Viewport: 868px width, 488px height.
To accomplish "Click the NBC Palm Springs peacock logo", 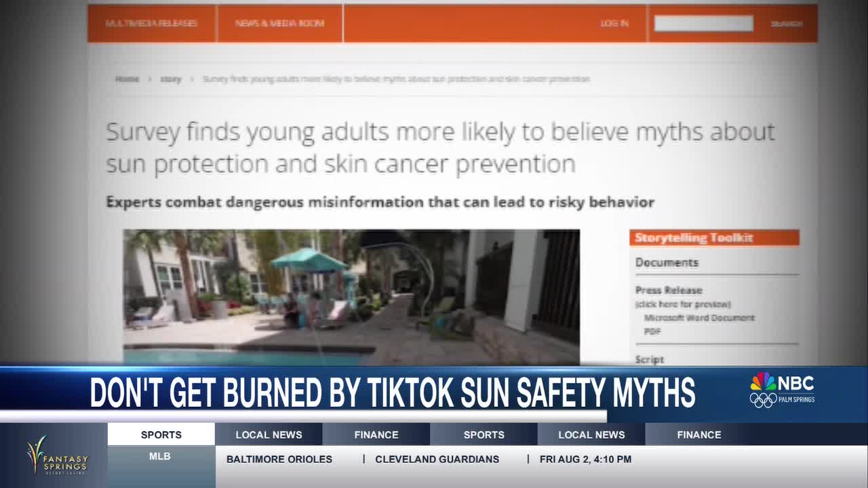I will click(782, 390).
